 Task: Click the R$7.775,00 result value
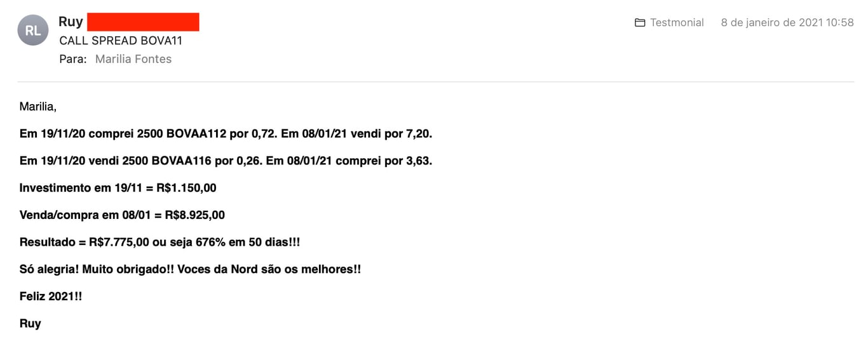(119, 243)
